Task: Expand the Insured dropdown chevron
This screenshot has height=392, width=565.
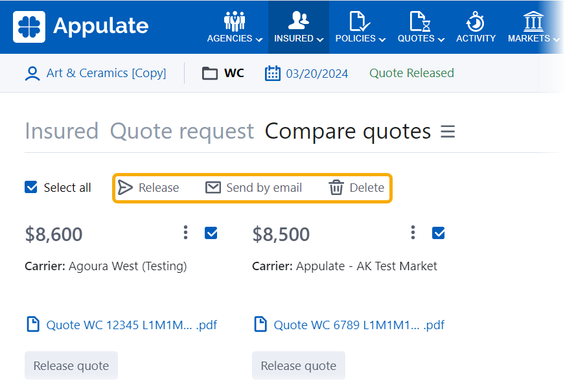Action: coord(320,40)
